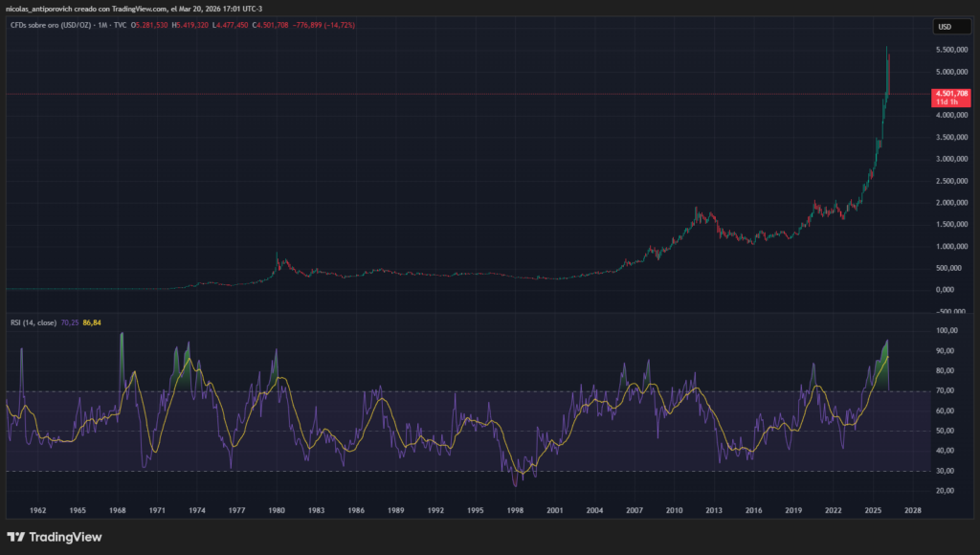
Task: Click the TradingView logo in the corner
Action: point(53,538)
